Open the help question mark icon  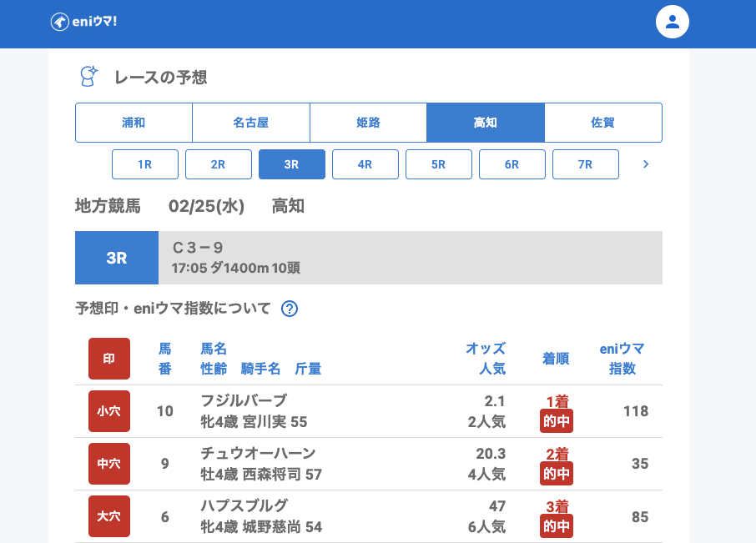click(x=290, y=309)
